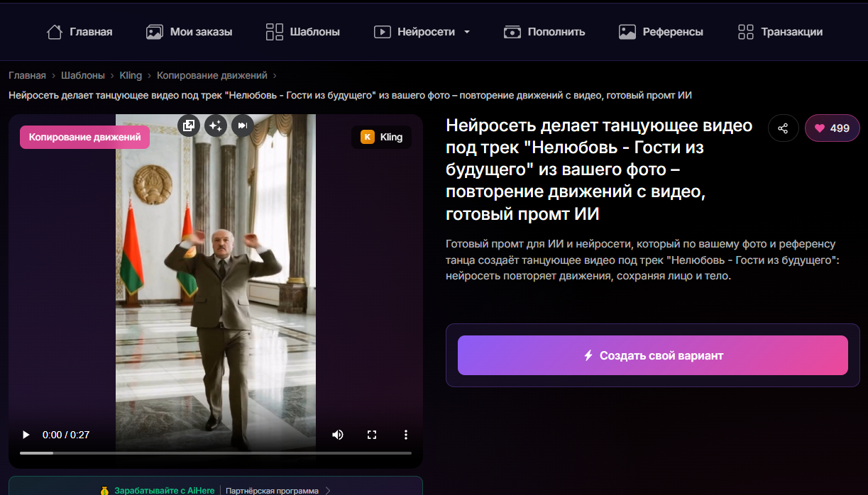Image resolution: width=868 pixels, height=495 pixels.
Task: Open the Транзакции grid icon
Action: (745, 31)
